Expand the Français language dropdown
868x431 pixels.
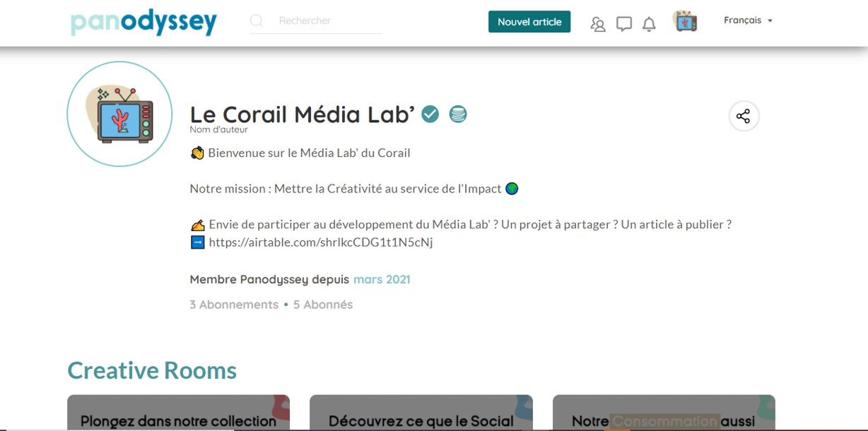pyautogui.click(x=748, y=20)
